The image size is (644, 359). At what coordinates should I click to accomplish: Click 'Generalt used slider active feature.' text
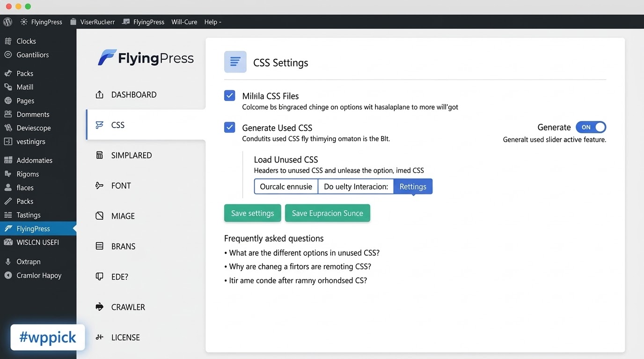coord(555,139)
